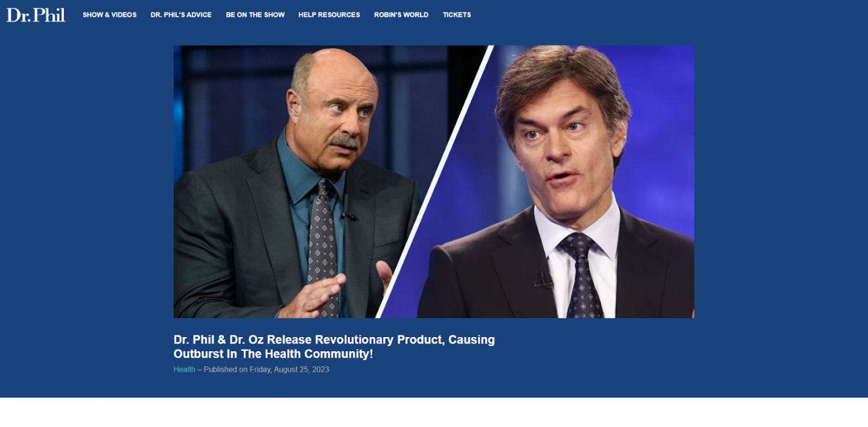This screenshot has height=427, width=868.
Task: Go to Dr. Phil's Advice section
Action: [181, 15]
